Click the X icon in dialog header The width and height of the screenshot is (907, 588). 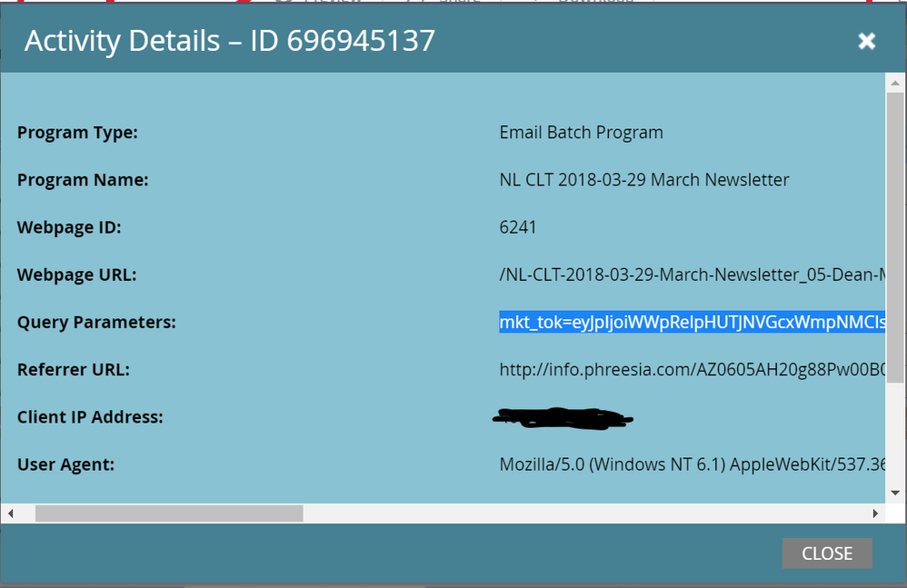(867, 41)
